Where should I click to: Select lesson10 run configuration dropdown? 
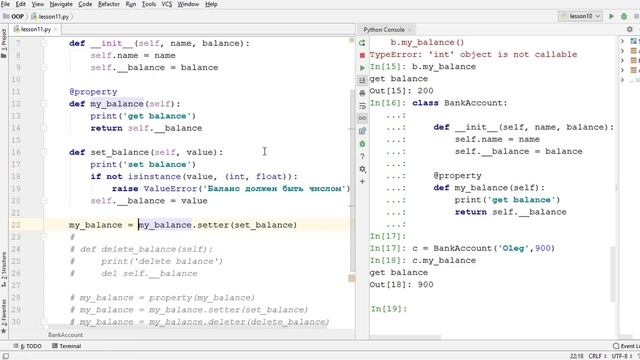pyautogui.click(x=580, y=16)
